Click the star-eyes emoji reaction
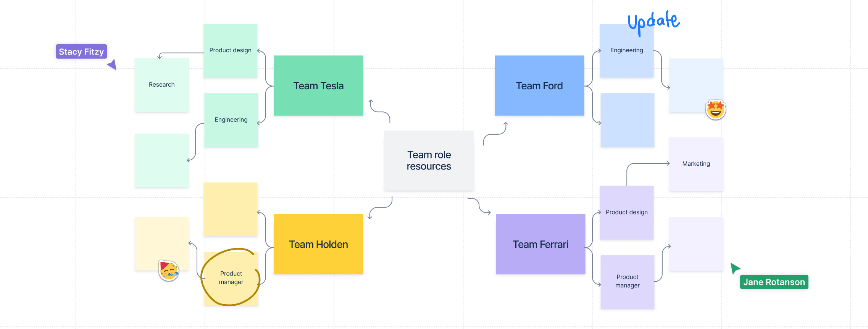This screenshot has height=329, width=868. 715,110
